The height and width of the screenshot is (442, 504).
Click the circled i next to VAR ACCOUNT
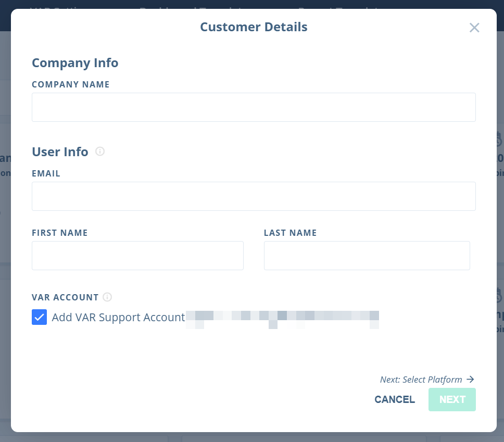pos(108,297)
